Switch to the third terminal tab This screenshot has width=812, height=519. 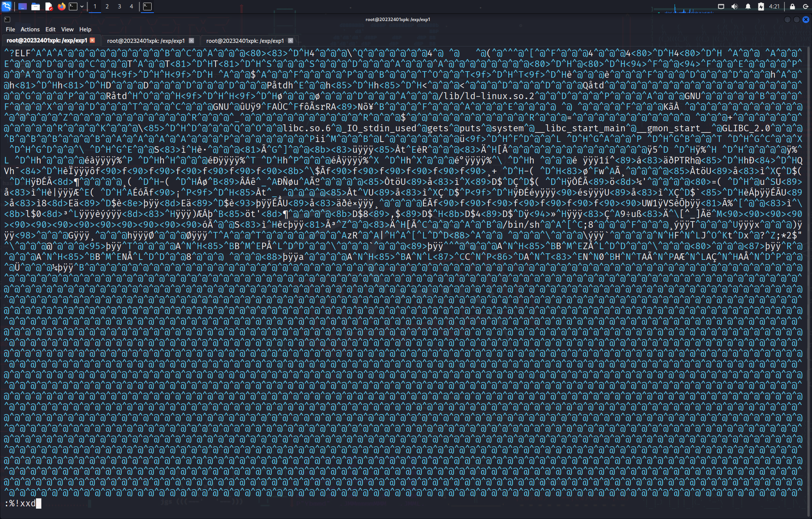[245, 41]
